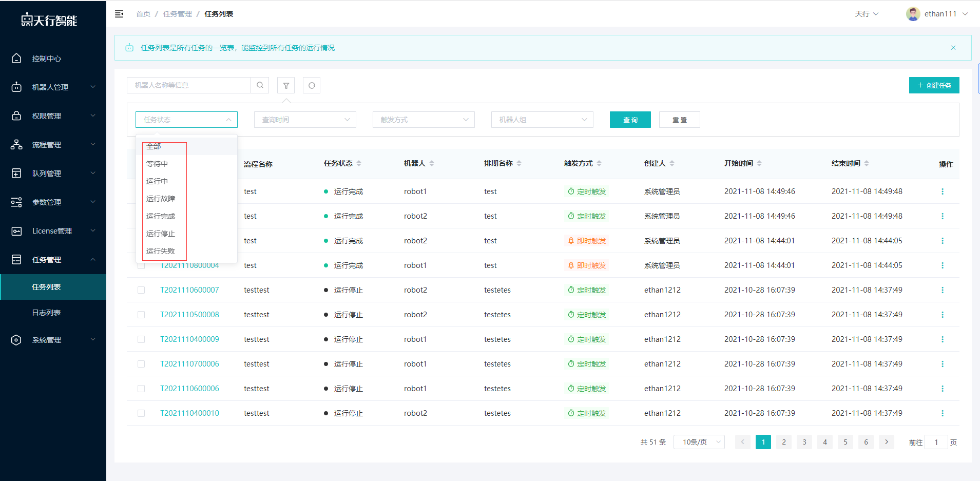Open the 查询时间 dropdown
The width and height of the screenshot is (980, 481).
coord(305,120)
